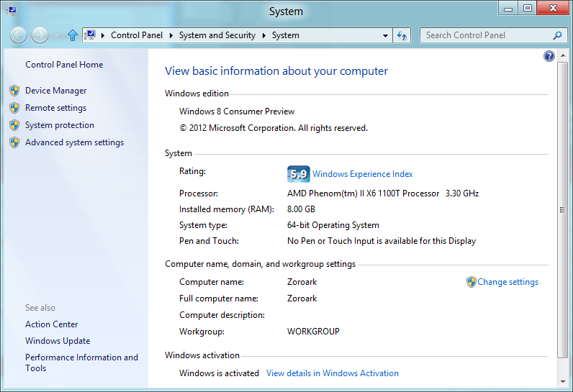Click the back navigation arrow button

point(19,35)
